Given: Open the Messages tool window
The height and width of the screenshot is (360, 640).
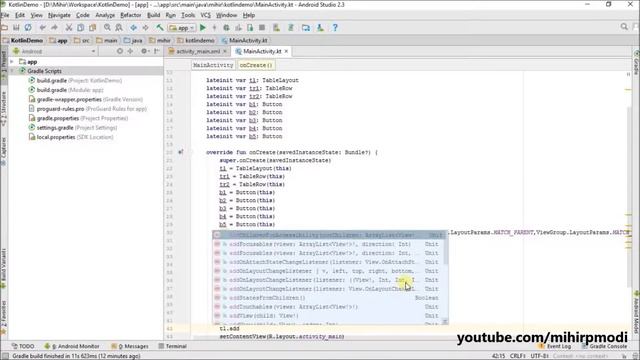Looking at the screenshot, I should (130, 346).
